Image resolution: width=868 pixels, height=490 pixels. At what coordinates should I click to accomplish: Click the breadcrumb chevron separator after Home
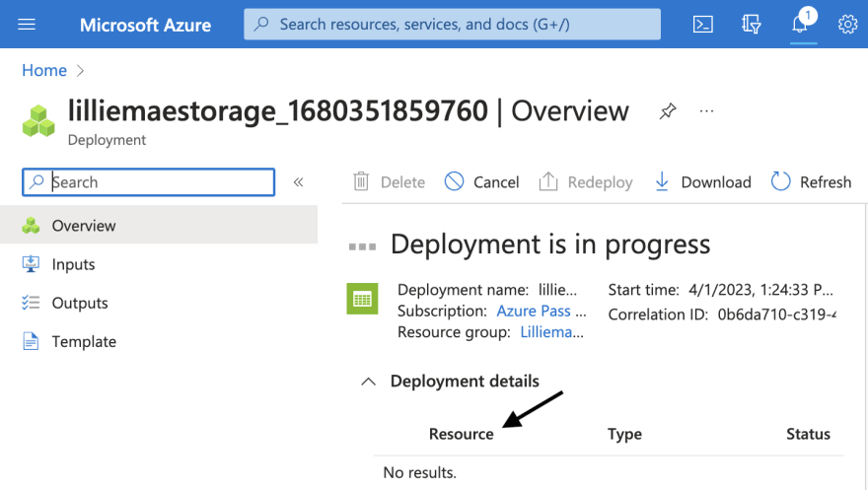(x=80, y=71)
